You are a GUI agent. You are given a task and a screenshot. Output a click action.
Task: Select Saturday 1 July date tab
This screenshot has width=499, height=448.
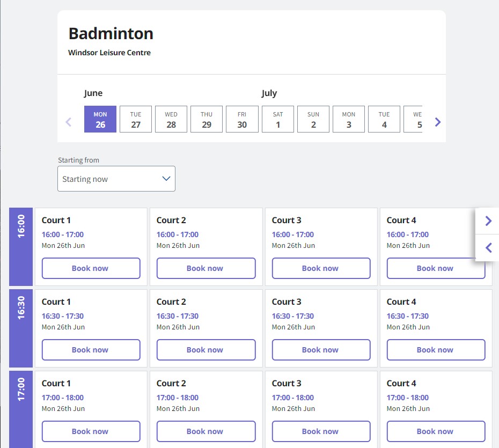click(x=278, y=119)
